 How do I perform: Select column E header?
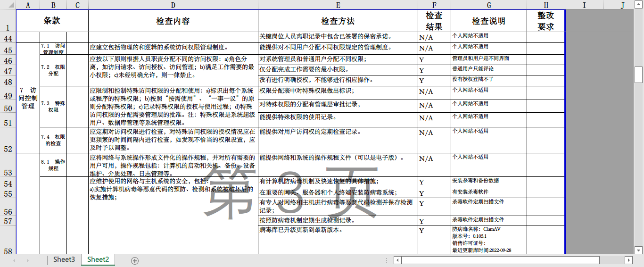point(338,5)
